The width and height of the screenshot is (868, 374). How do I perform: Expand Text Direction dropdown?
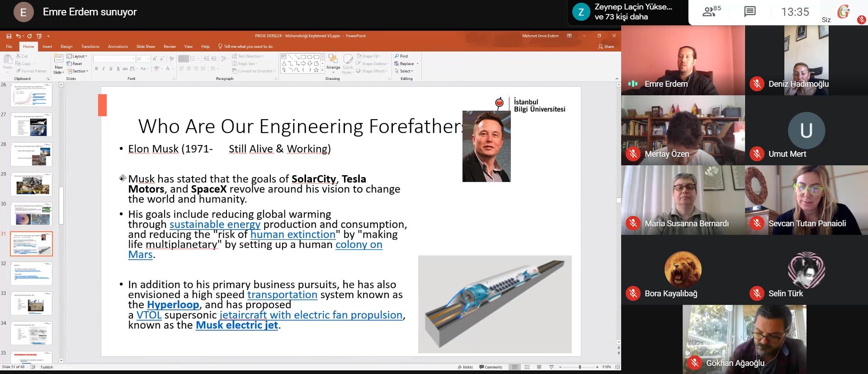(x=248, y=56)
